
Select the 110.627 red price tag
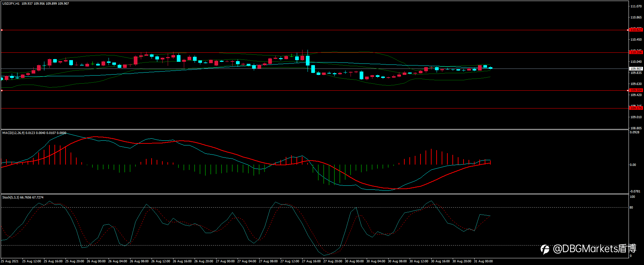636,30
